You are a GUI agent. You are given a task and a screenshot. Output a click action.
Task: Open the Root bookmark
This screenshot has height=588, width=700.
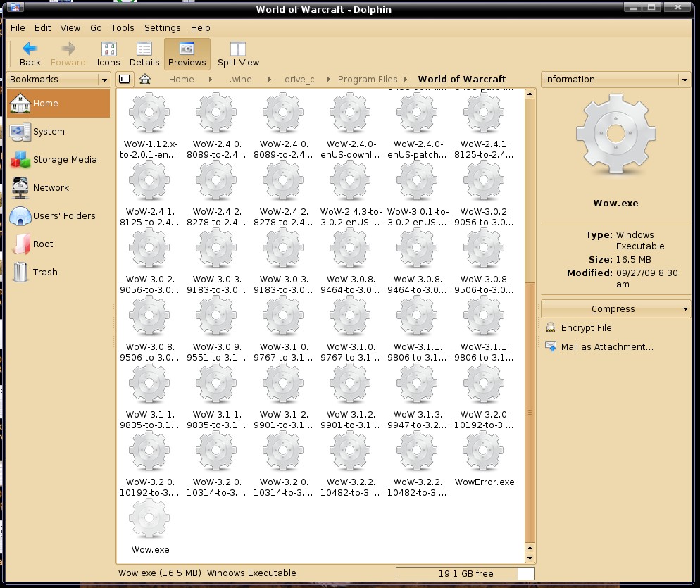point(58,244)
